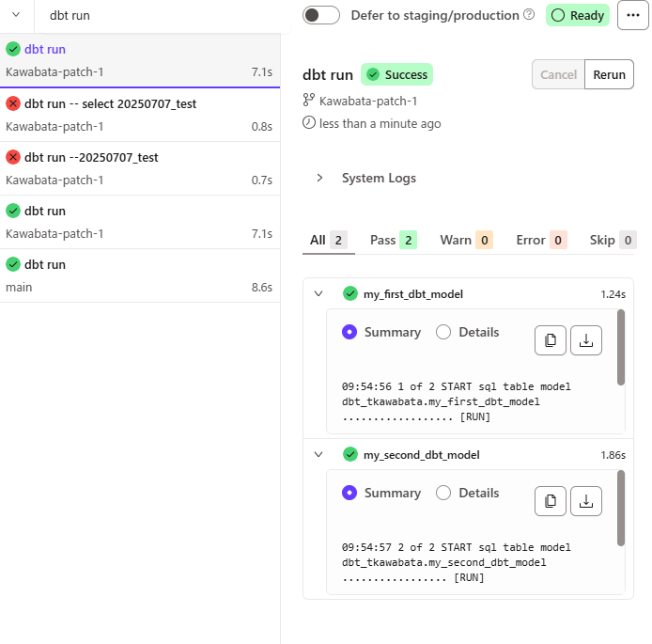Click the '09:54:57 2 of 2 START' log line
This screenshot has width=652, height=644.
[x=457, y=547]
